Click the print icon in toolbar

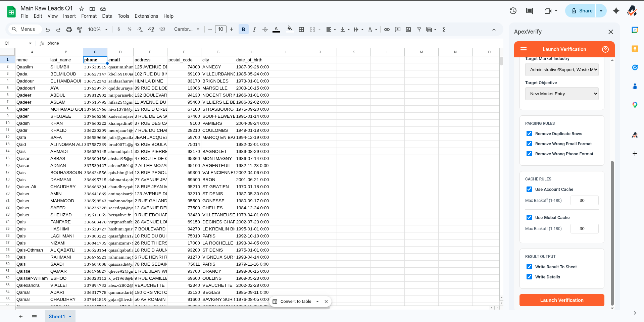69,30
